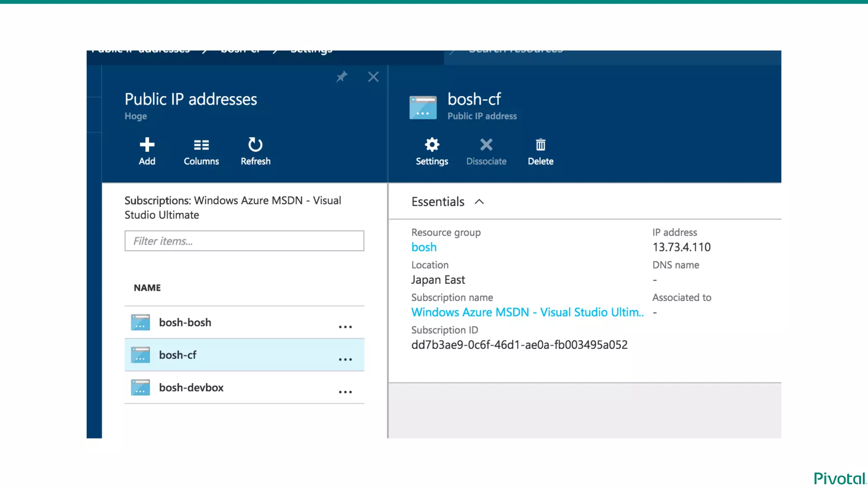Collapse the Essentials section
The height and width of the screenshot is (488, 868).
479,202
